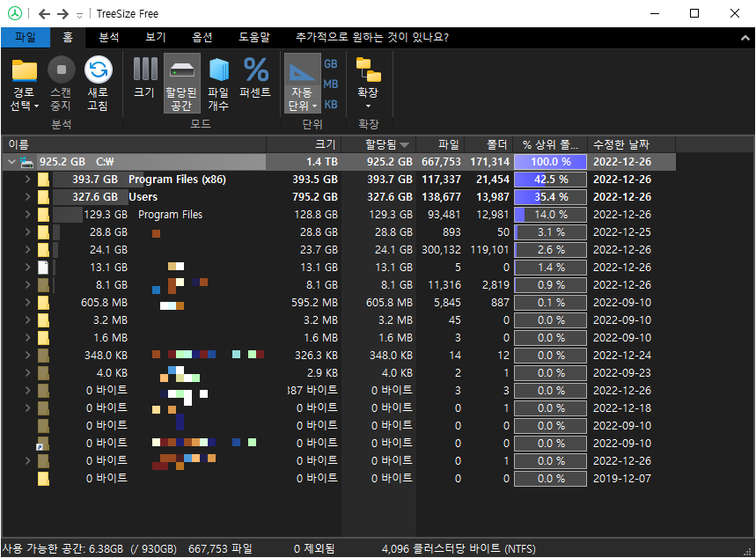Click the folder icon dated 2019-12-07
Image resolution: width=756 pixels, height=558 pixels.
click(43, 479)
